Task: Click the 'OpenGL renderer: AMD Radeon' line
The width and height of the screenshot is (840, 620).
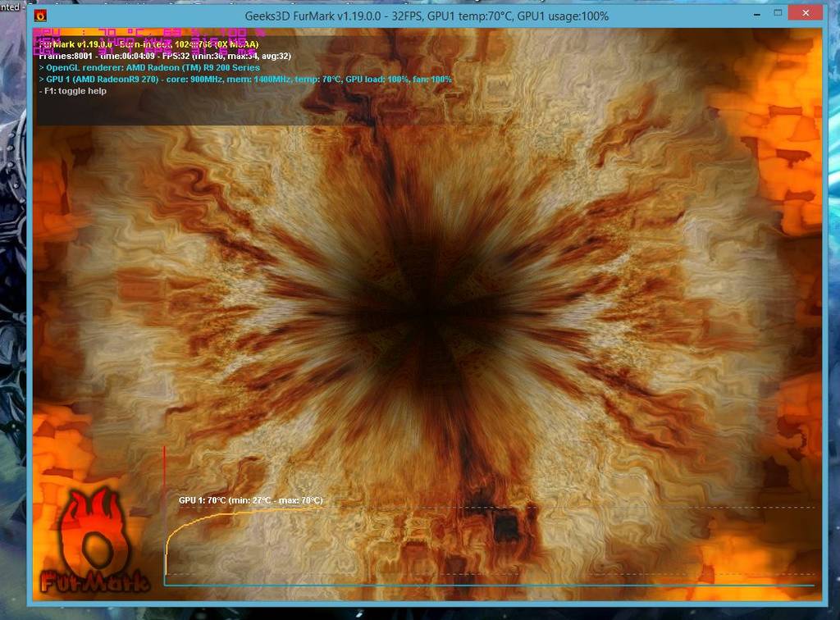Action: [149, 67]
